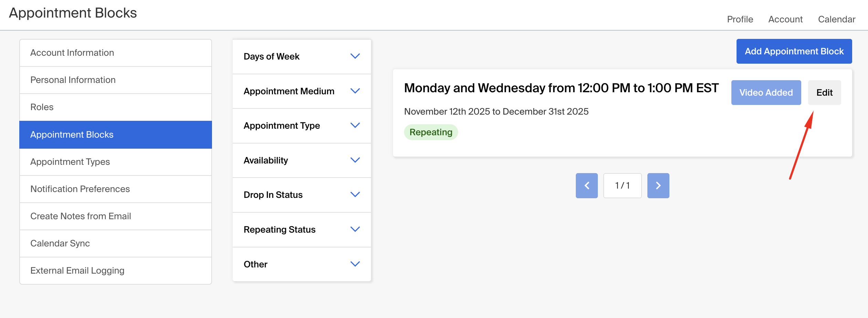This screenshot has height=318, width=868.
Task: Open the Profile tab
Action: [x=740, y=19]
